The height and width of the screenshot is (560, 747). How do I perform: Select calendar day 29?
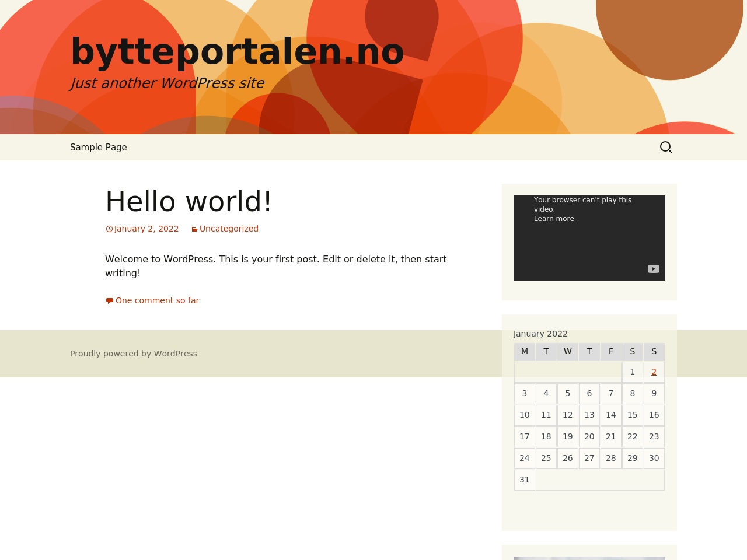(x=633, y=458)
